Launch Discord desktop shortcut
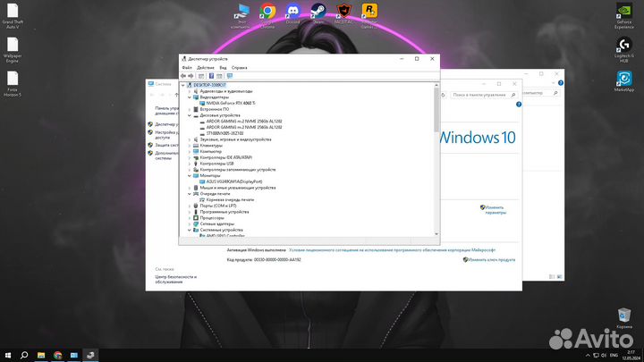Screen dimensions: 644x362 point(292,13)
